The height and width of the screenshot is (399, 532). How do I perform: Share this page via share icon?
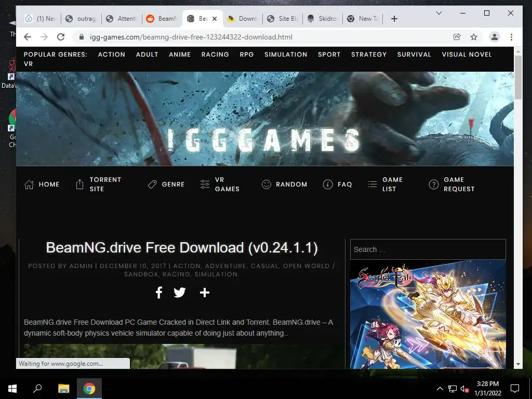[457, 37]
